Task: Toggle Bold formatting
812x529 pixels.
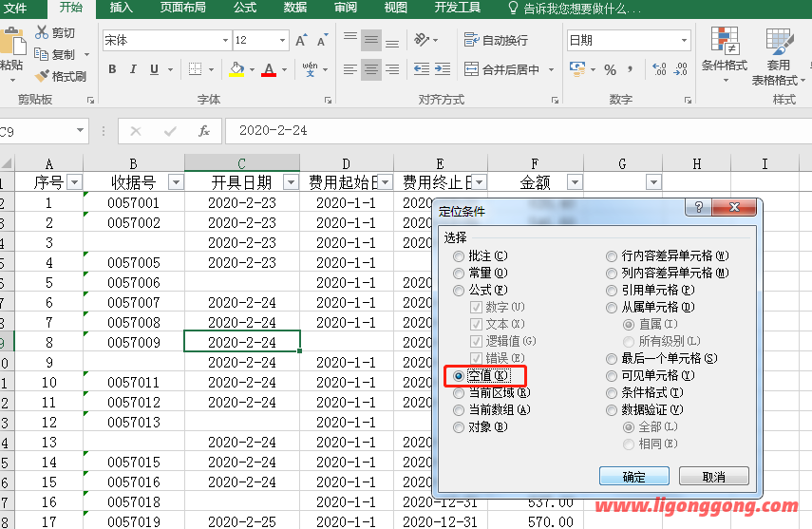Action: pos(112,69)
